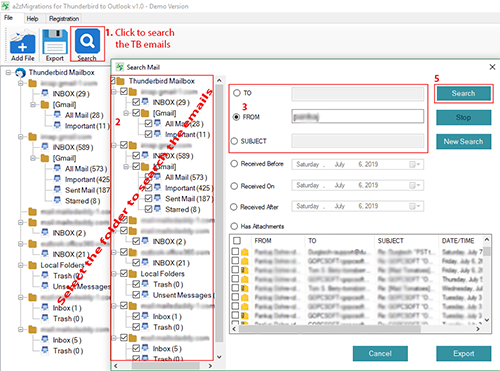The width and height of the screenshot is (500, 371).
Task: Tick the select-all checkbox in the results header
Action: [237, 241]
